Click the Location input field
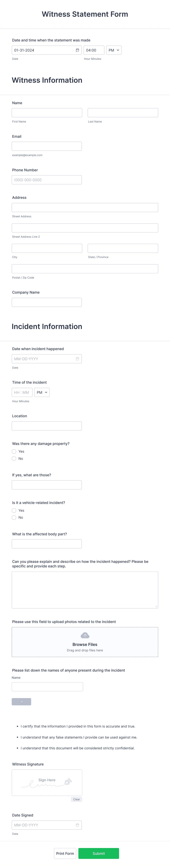Viewport: 170px width, 868px height. coord(47,426)
